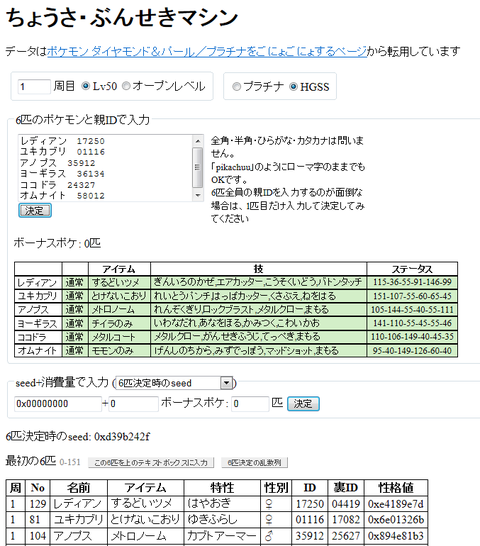Click 性別 header in the bottom table
The image size is (480, 546).
(276, 488)
